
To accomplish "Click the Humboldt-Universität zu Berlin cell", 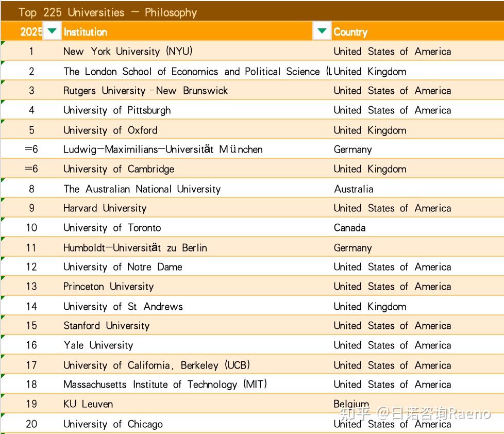I will tap(135, 247).
